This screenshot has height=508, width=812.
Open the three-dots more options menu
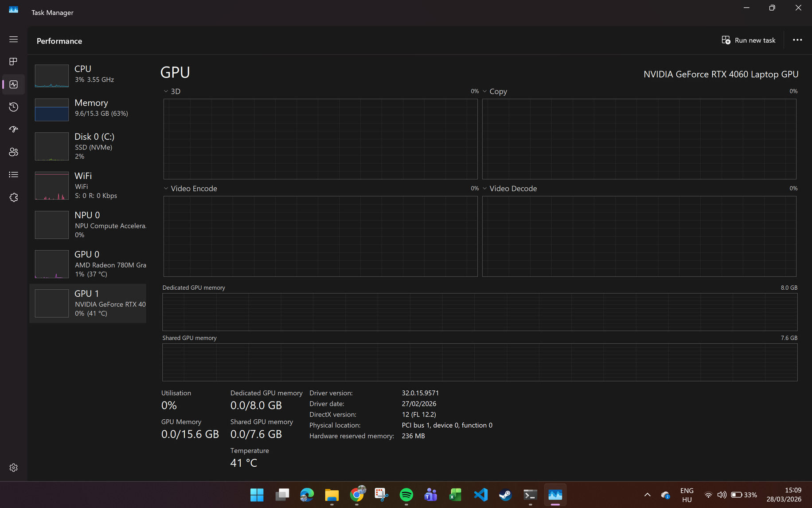pyautogui.click(x=797, y=40)
